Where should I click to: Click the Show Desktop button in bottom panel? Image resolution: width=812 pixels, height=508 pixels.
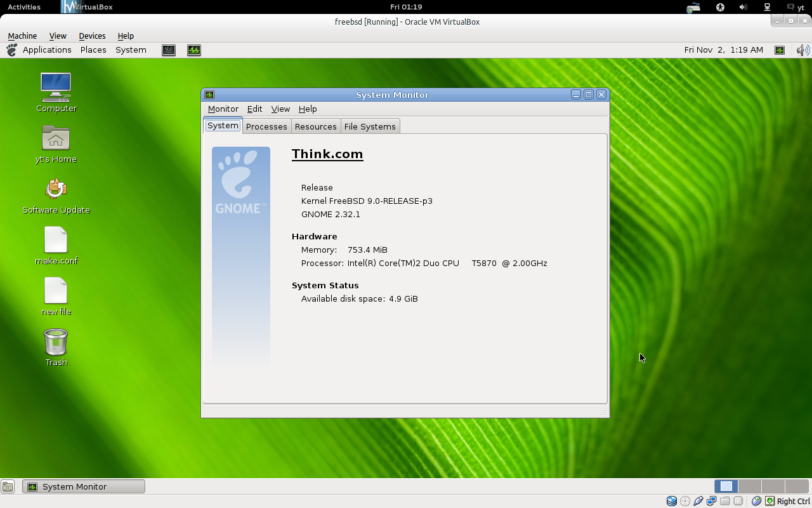(x=8, y=487)
